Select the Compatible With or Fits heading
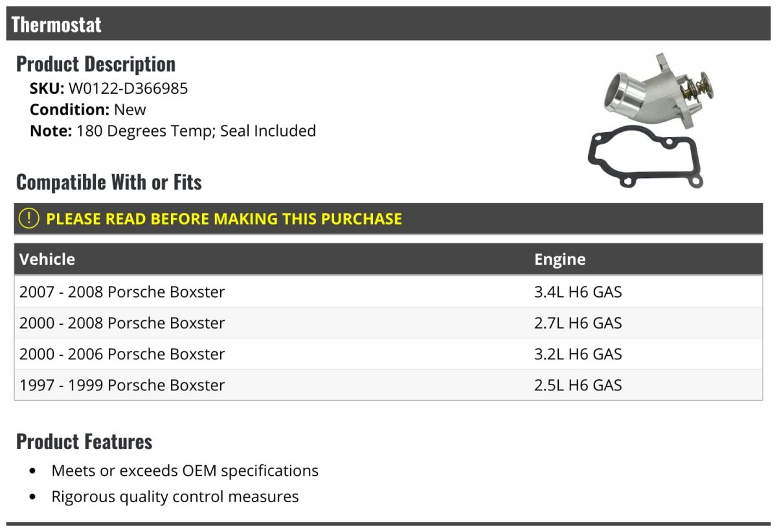This screenshot has width=777, height=532. 109,183
